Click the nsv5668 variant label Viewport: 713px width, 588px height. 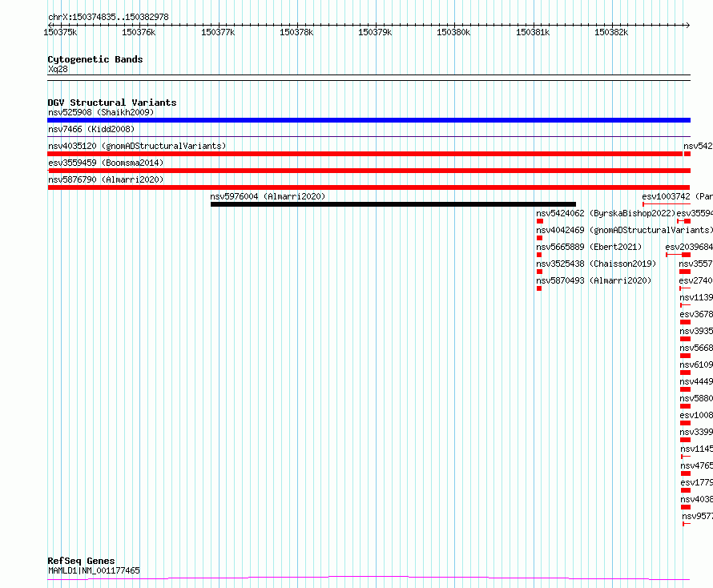696,348
